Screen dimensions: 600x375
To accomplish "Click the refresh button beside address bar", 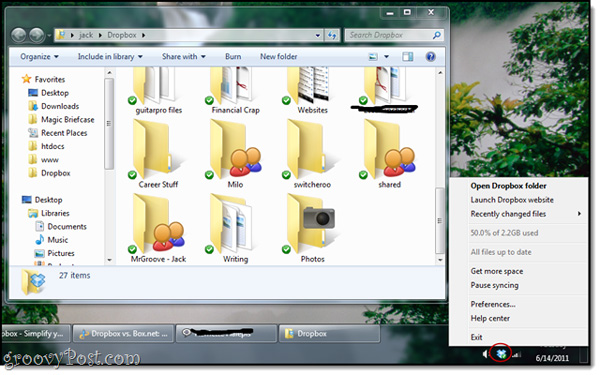I will click(332, 35).
